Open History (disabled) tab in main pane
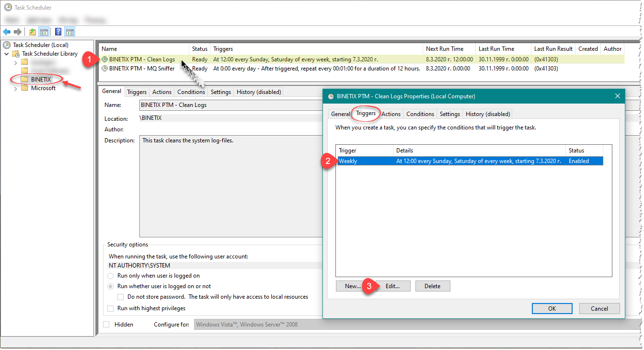644x350 pixels. click(259, 92)
